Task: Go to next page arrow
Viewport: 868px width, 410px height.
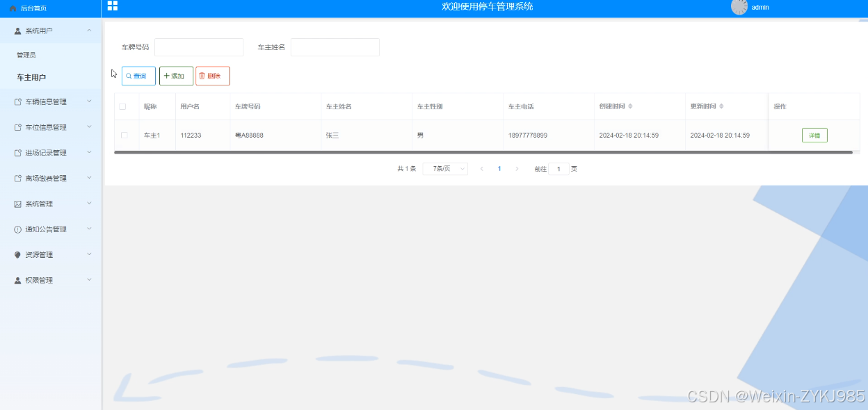Action: [x=517, y=169]
